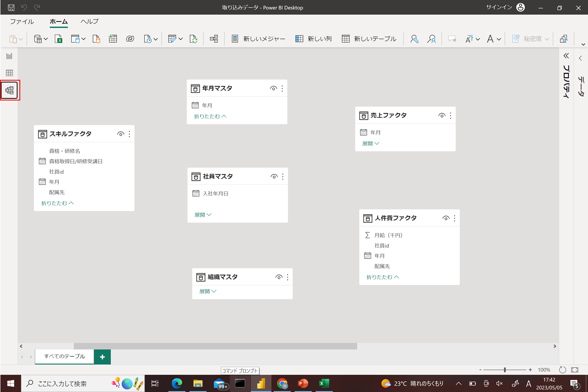Expand the 社員マスタ table with 展開
The image size is (588, 392).
[x=203, y=215]
